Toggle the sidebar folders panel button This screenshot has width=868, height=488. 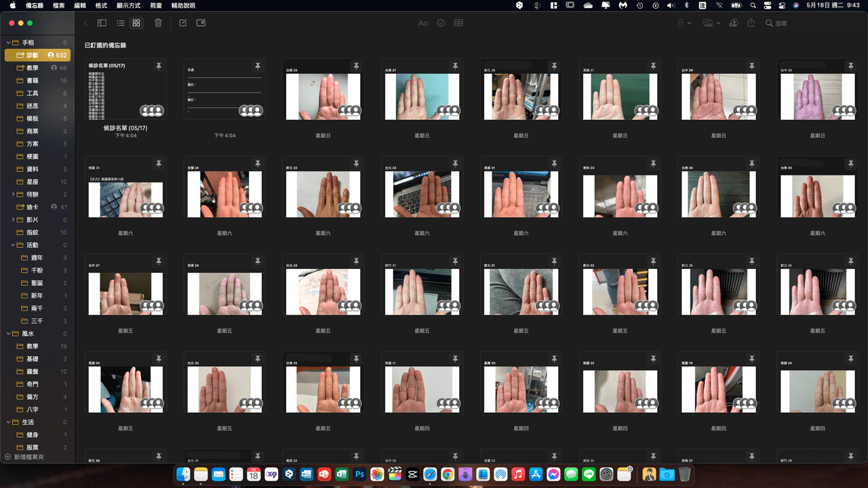click(x=102, y=23)
